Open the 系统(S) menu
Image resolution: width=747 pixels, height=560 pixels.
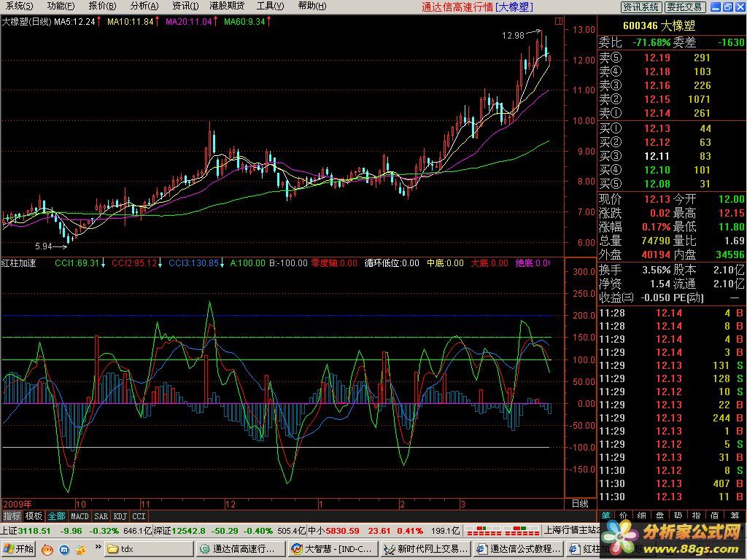[18, 6]
